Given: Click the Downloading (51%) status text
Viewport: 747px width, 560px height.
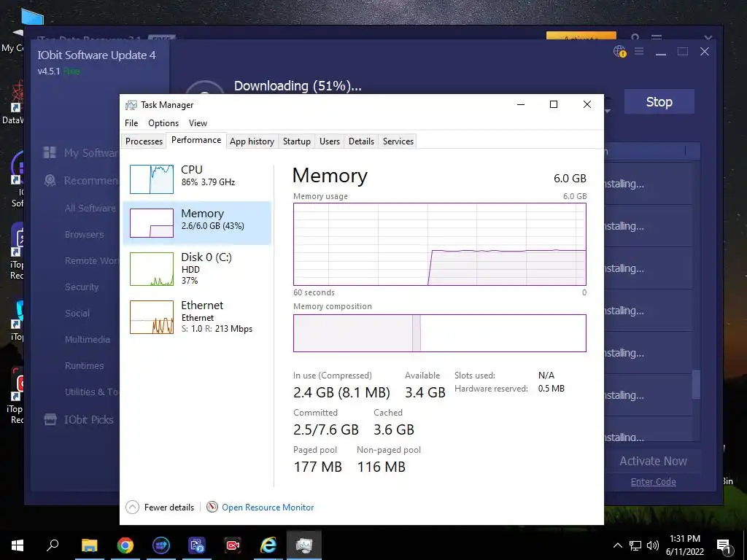Looking at the screenshot, I should 298,86.
